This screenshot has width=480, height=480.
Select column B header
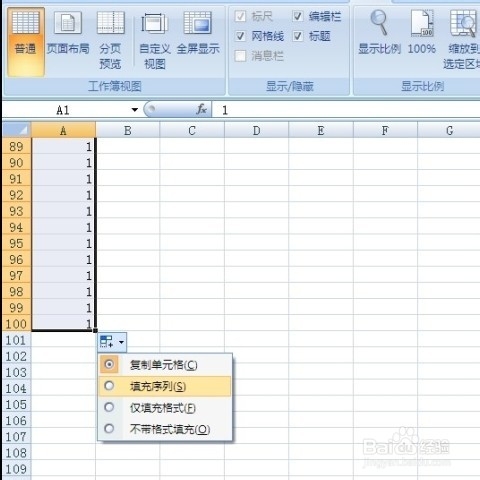(128, 130)
